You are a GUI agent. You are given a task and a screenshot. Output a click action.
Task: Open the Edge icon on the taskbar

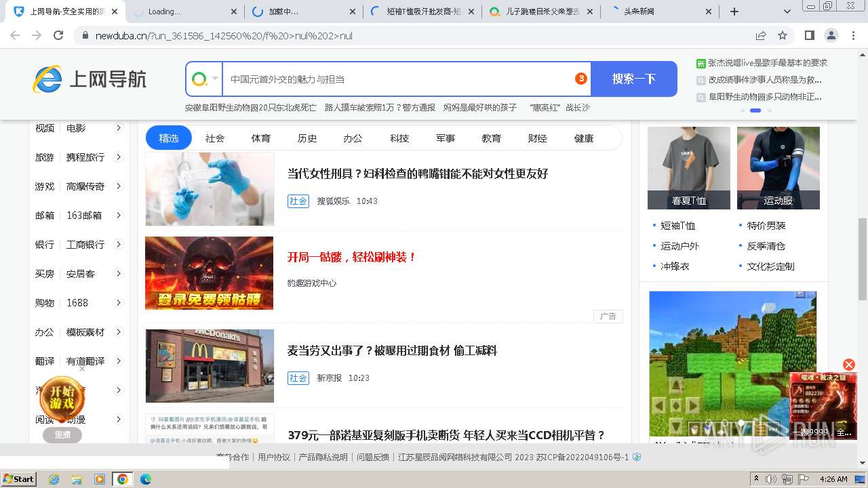145,479
